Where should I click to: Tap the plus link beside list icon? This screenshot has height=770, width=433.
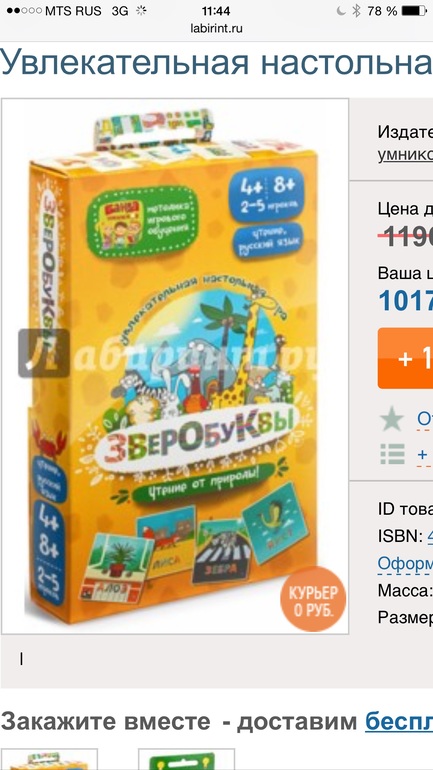pos(422,455)
